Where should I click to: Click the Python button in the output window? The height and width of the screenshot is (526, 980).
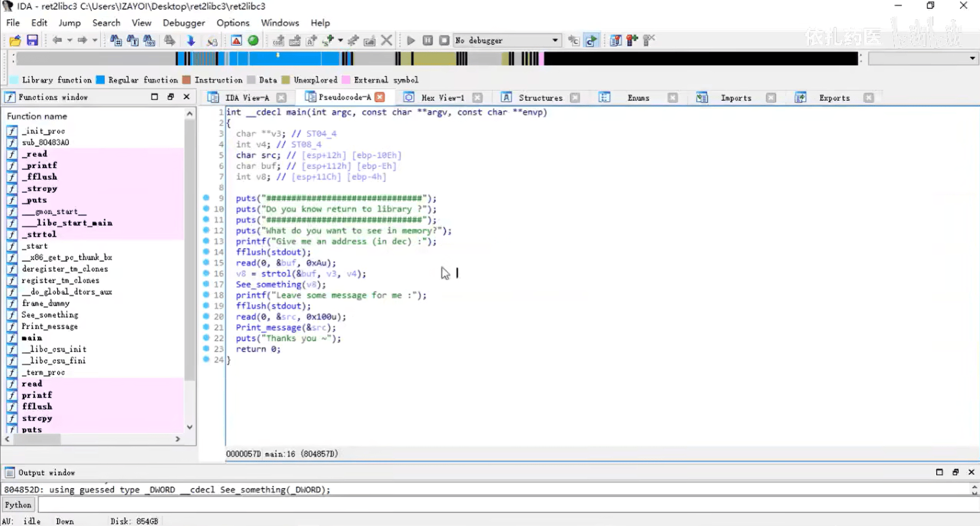point(18,505)
